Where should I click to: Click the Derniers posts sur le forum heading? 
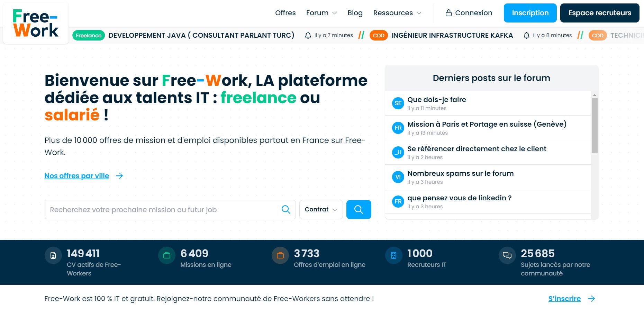(491, 78)
